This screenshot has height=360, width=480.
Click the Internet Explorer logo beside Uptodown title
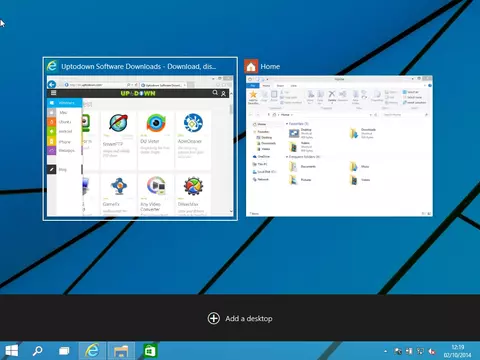pyautogui.click(x=52, y=66)
